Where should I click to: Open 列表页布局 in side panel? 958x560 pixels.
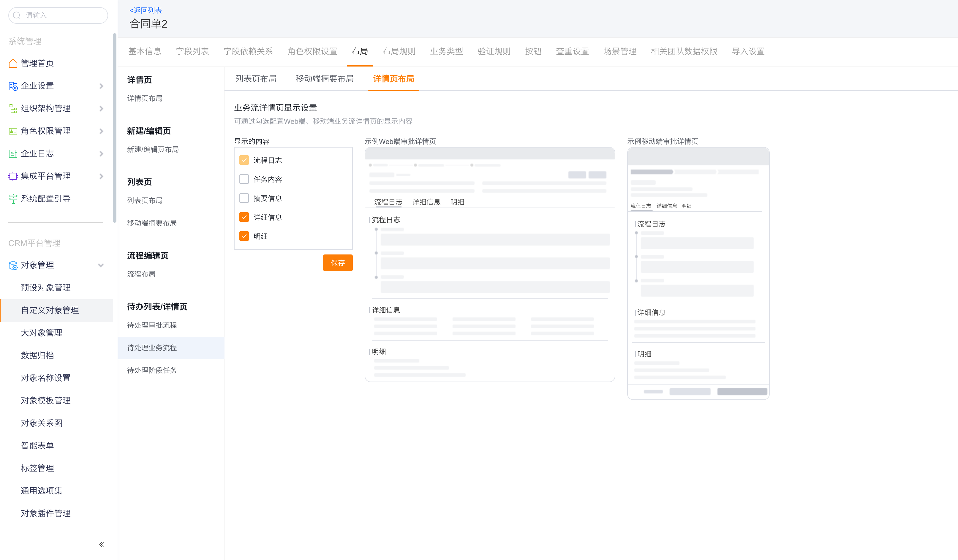[x=145, y=200]
